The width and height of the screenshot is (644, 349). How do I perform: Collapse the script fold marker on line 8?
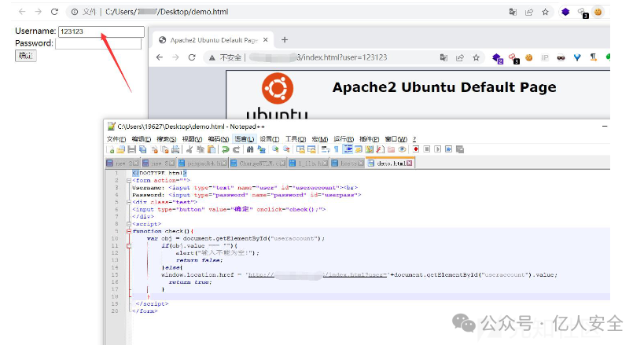129,224
